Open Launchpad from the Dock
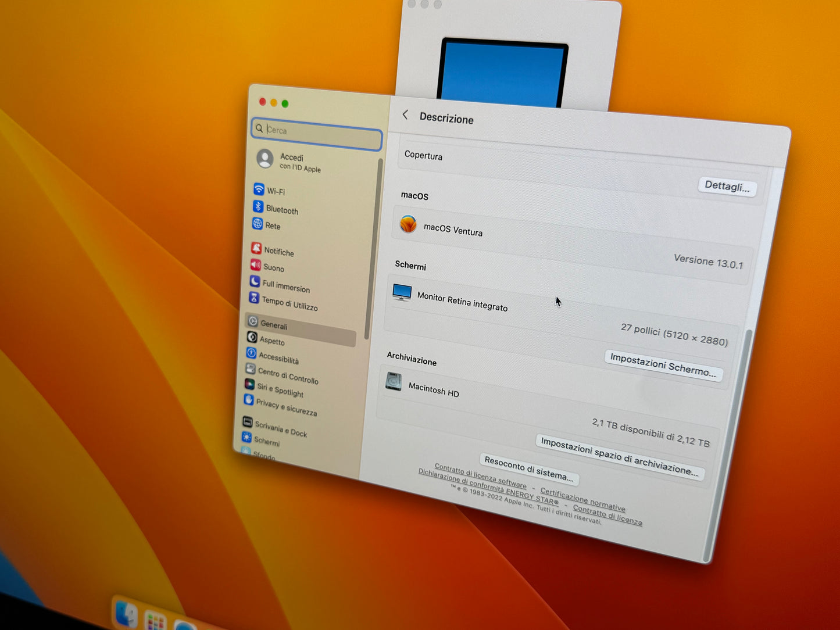 (x=156, y=621)
